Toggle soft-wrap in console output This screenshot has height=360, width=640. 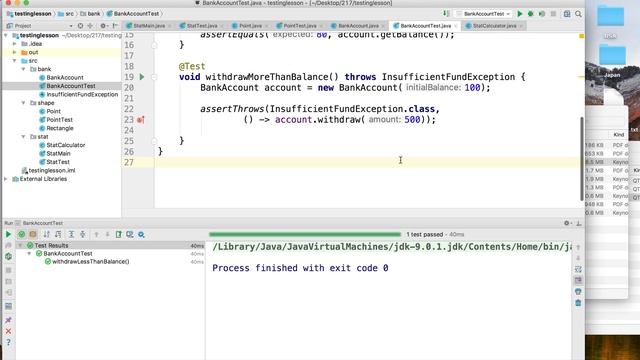click(578, 269)
